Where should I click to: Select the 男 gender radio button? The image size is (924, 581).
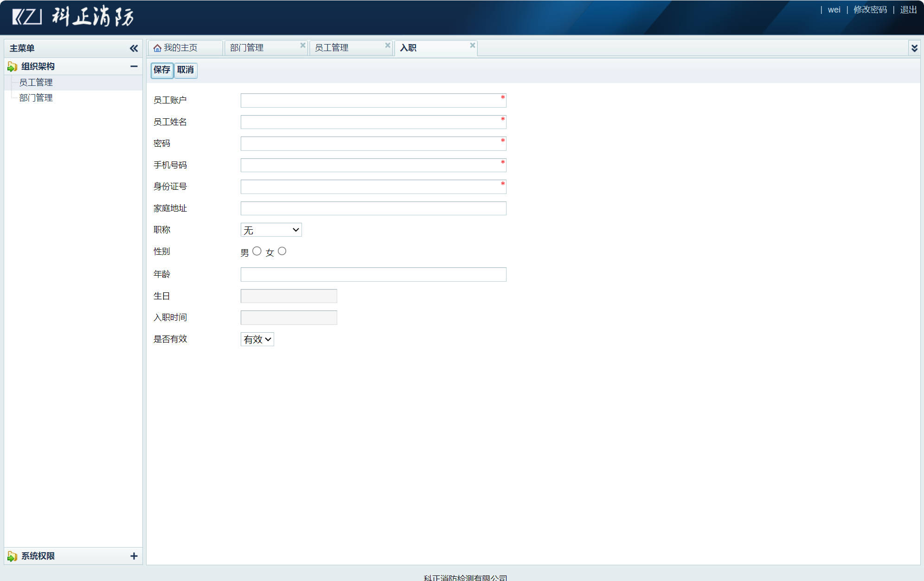coord(257,251)
